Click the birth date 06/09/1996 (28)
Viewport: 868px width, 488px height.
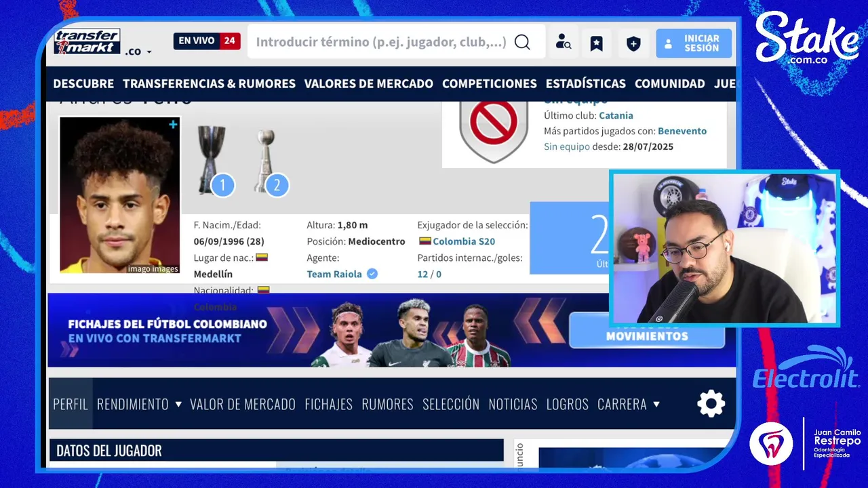(229, 241)
